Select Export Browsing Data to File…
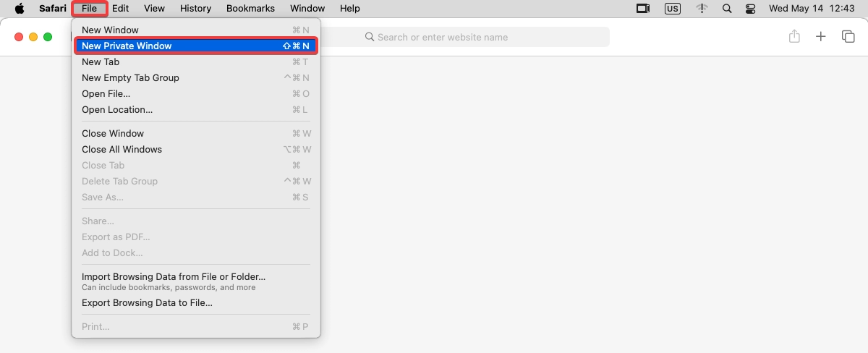 tap(195, 302)
